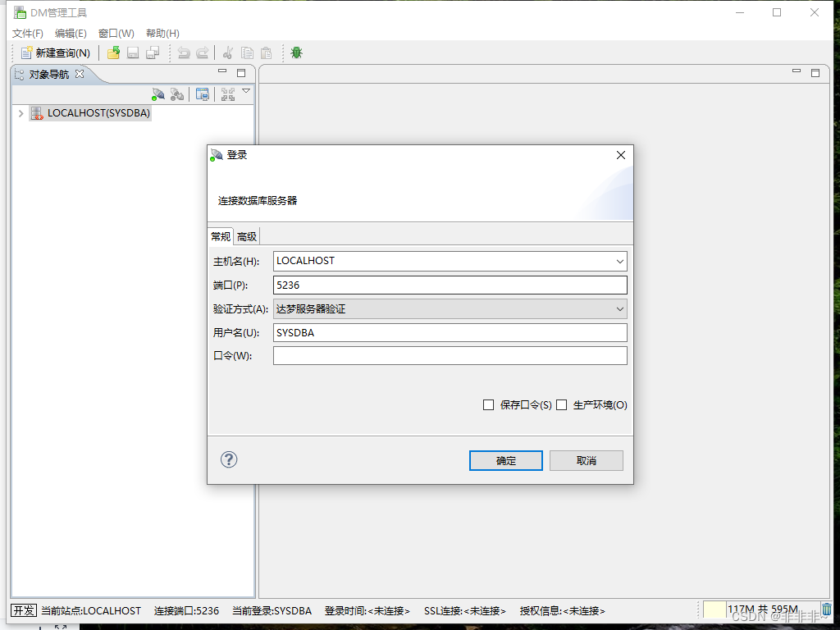Click the 117M 共 595M memory indicator
Screen dimensions: 840x630
point(762,609)
